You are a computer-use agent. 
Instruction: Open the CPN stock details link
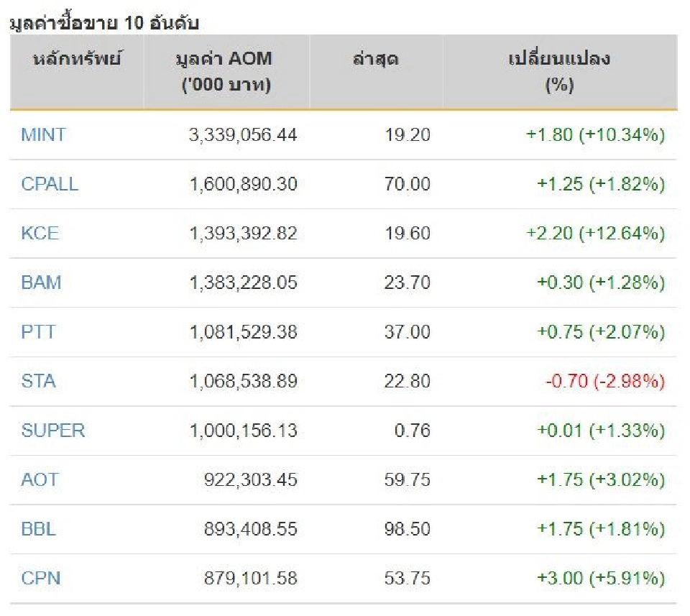(40, 578)
